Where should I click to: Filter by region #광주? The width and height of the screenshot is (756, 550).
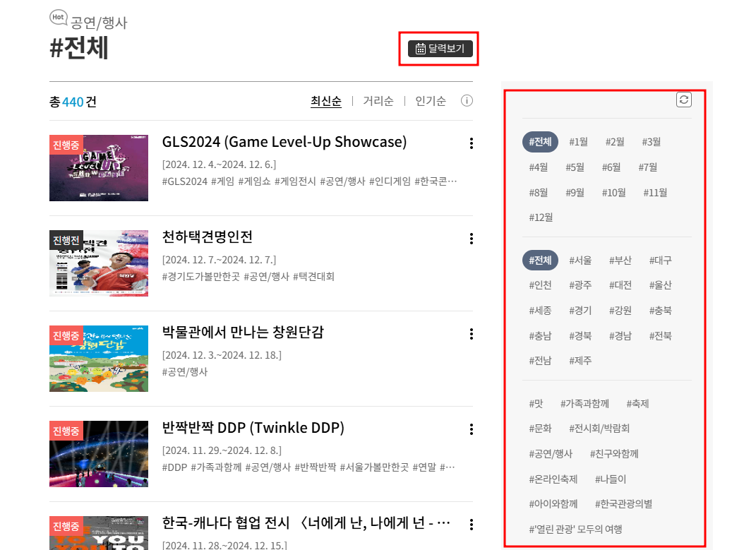(x=580, y=285)
